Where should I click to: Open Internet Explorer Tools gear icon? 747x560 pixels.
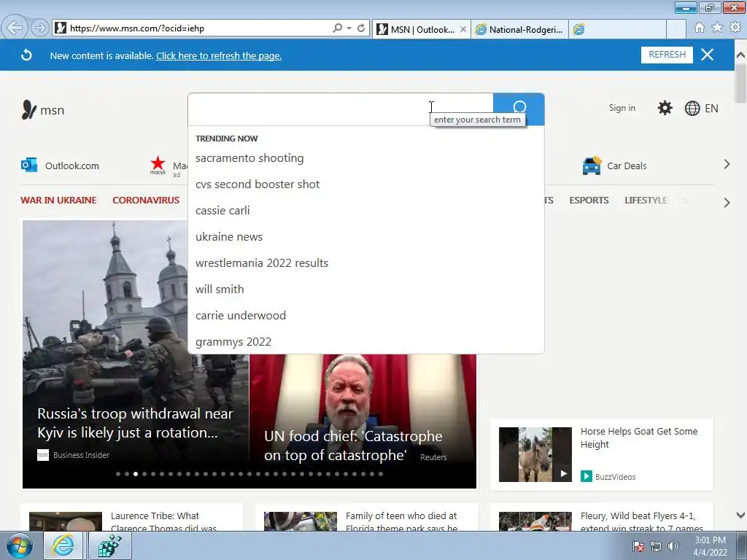[735, 28]
